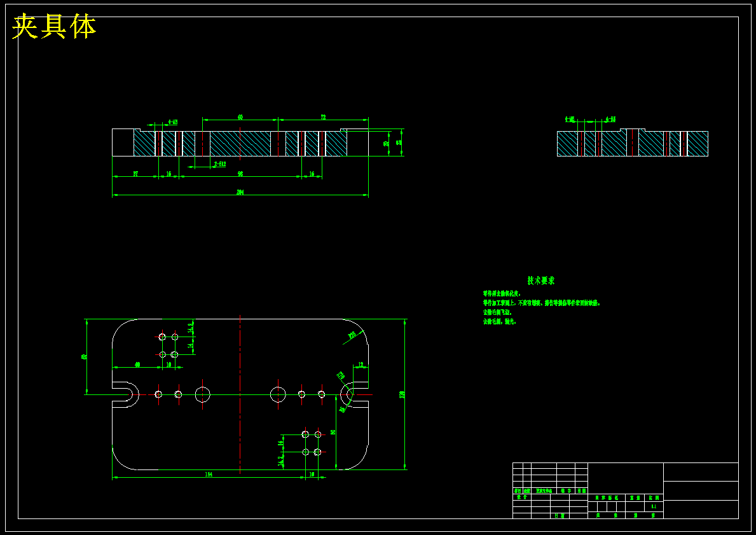Select the 2-Φ12 hole callout
The image size is (756, 535).
[x=219, y=164]
